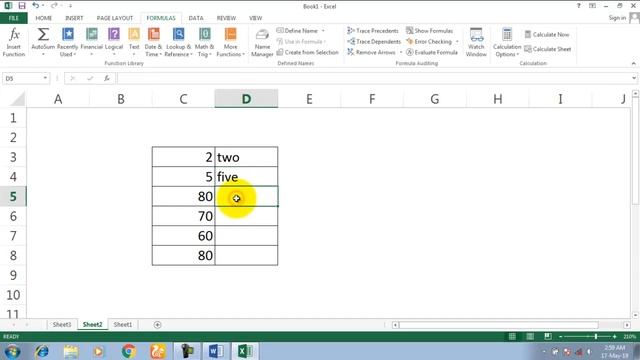Image resolution: width=640 pixels, height=360 pixels.
Task: Select cell with value 60
Action: point(184,236)
